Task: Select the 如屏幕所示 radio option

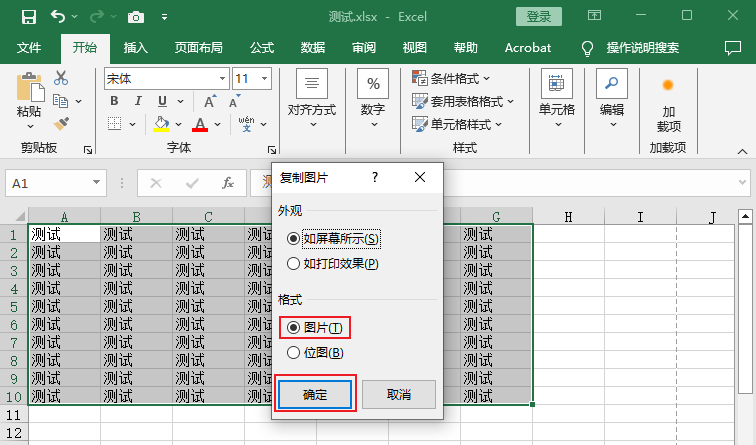Action: click(x=293, y=239)
